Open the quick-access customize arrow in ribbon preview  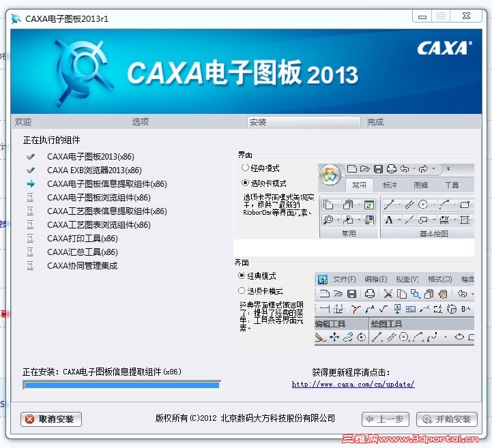(x=448, y=169)
